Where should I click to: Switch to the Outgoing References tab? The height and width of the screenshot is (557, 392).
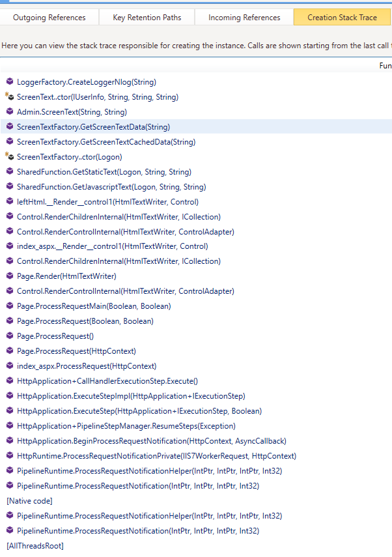tap(49, 18)
